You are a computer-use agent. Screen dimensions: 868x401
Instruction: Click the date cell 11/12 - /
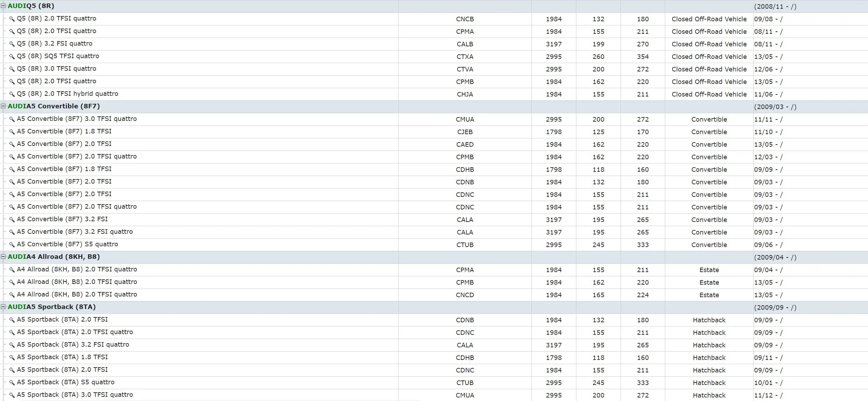[x=768, y=395]
